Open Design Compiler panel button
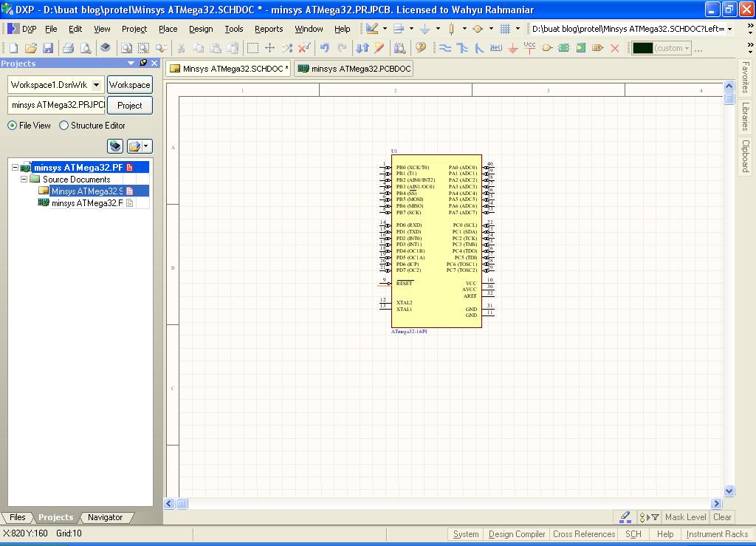This screenshot has width=756, height=546. tap(517, 534)
